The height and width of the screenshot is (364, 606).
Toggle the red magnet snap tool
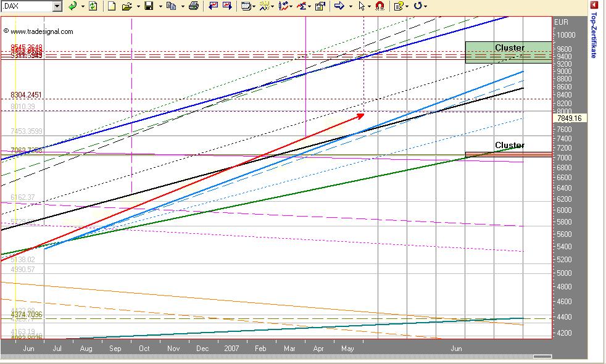380,6
